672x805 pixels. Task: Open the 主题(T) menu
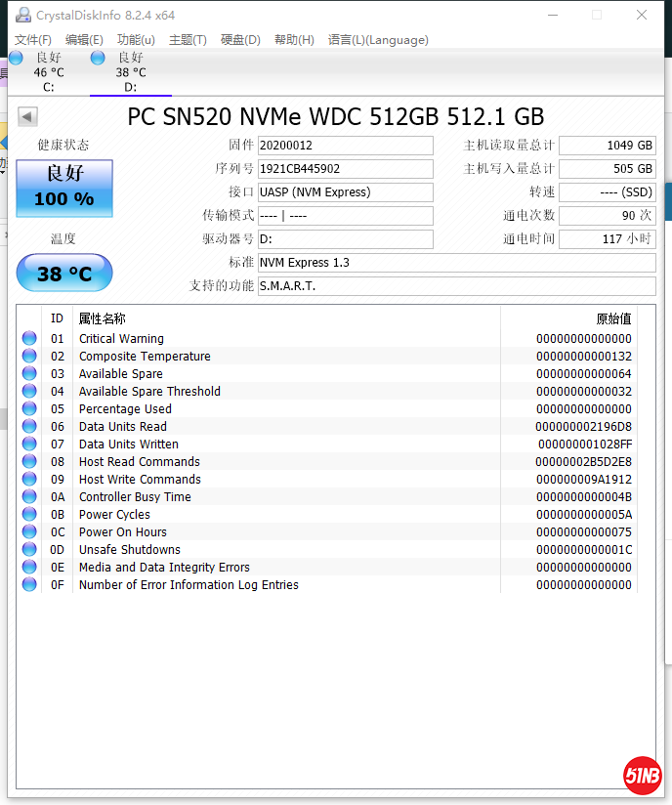pyautogui.click(x=188, y=40)
